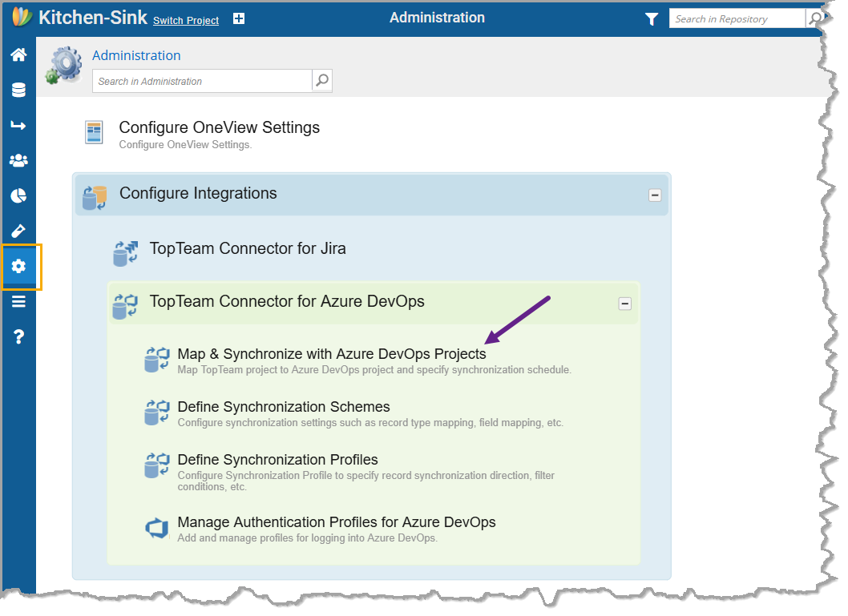Click the Help question mark icon
This screenshot has width=848, height=616.
click(x=18, y=336)
